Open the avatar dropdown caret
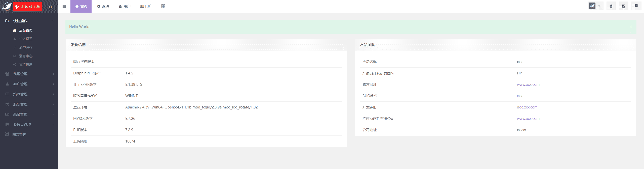This screenshot has width=644, height=169. click(599, 6)
